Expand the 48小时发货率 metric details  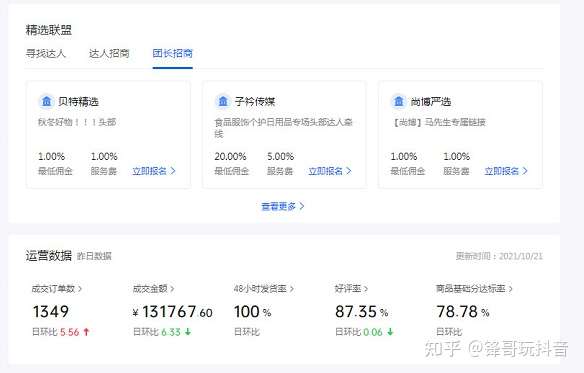(264, 289)
